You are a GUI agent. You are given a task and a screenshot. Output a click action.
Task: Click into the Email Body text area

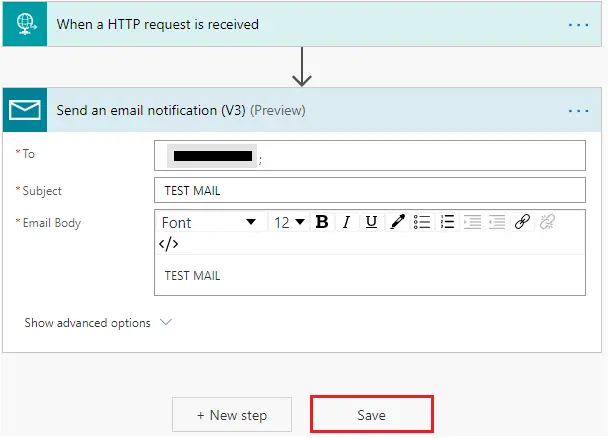(x=370, y=275)
